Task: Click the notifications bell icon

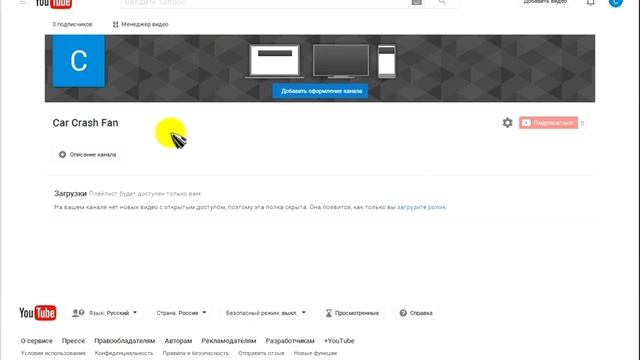Action: [591, 2]
